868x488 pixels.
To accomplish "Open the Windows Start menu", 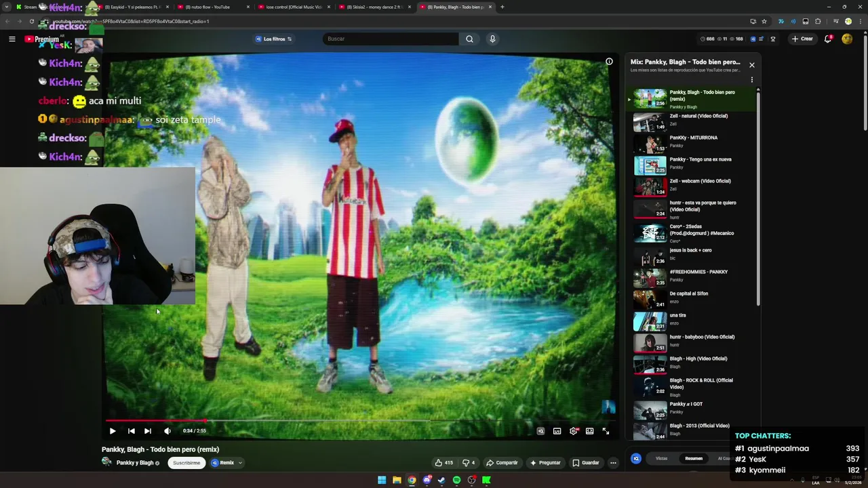I will coord(382,481).
